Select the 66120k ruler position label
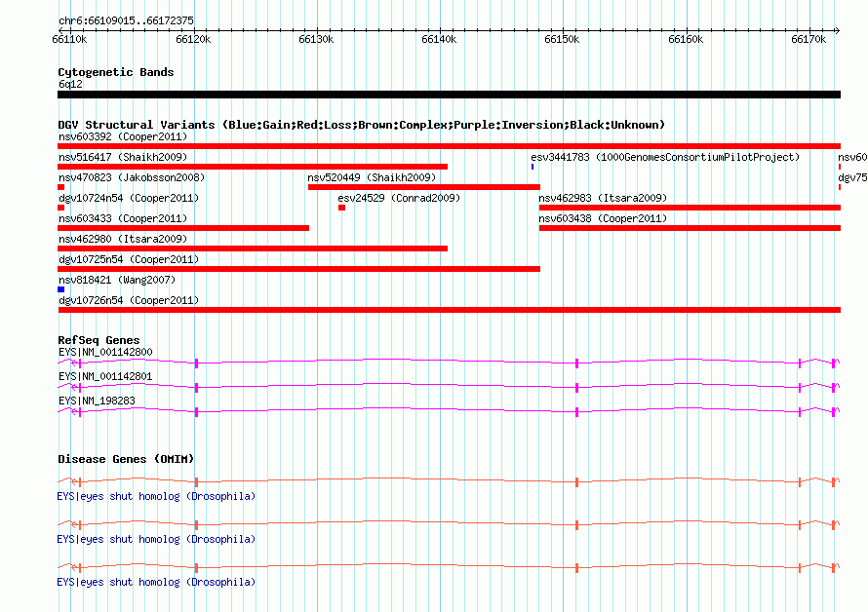868x612 pixels. pyautogui.click(x=193, y=39)
